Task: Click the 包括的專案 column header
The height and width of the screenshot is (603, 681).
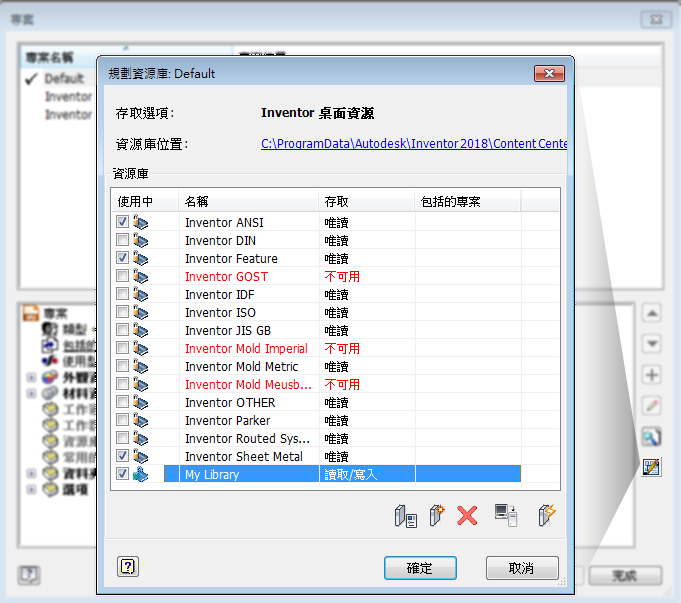Action: (x=467, y=202)
